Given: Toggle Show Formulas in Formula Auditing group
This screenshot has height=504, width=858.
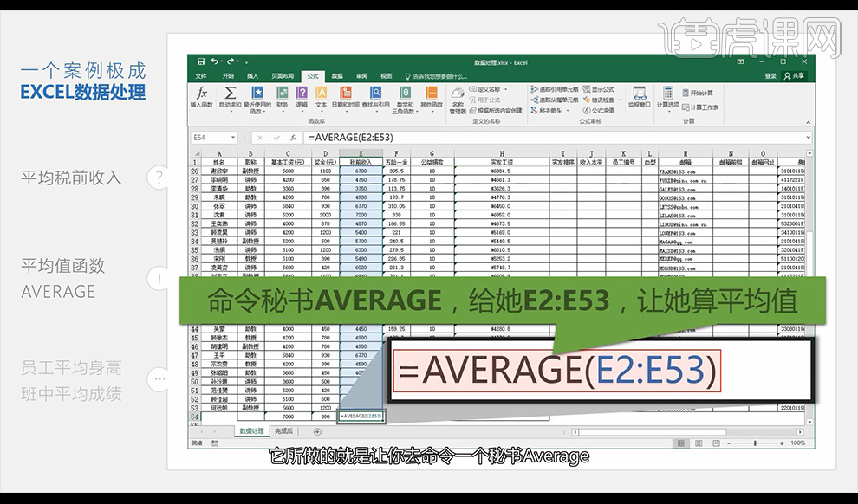Looking at the screenshot, I should [599, 89].
